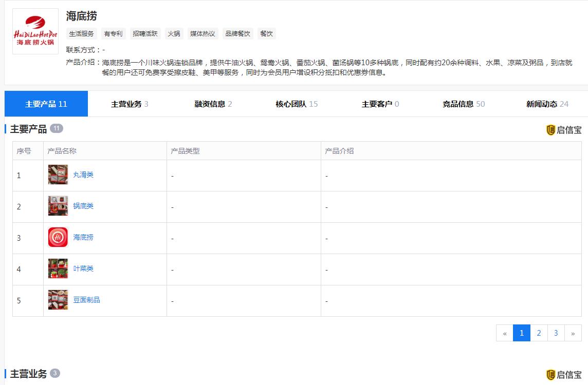Go to next page with » button

point(573,333)
